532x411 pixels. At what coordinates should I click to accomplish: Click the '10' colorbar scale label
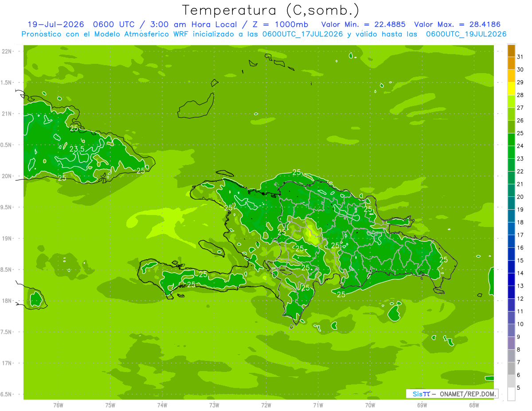[x=520, y=324]
